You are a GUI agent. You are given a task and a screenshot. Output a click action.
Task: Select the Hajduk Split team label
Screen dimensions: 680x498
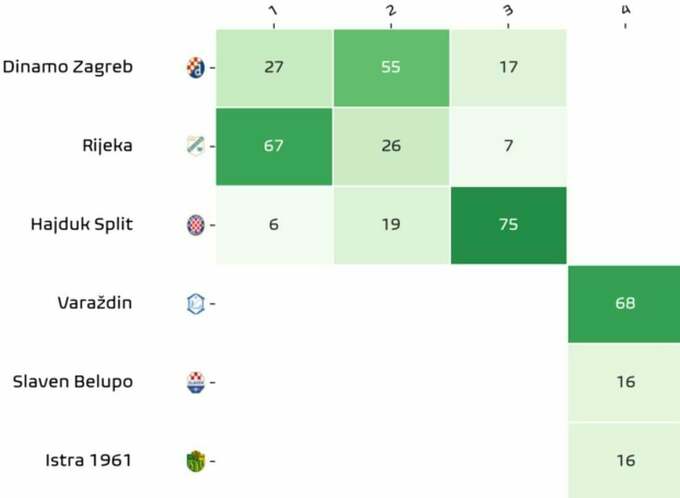[x=82, y=225]
